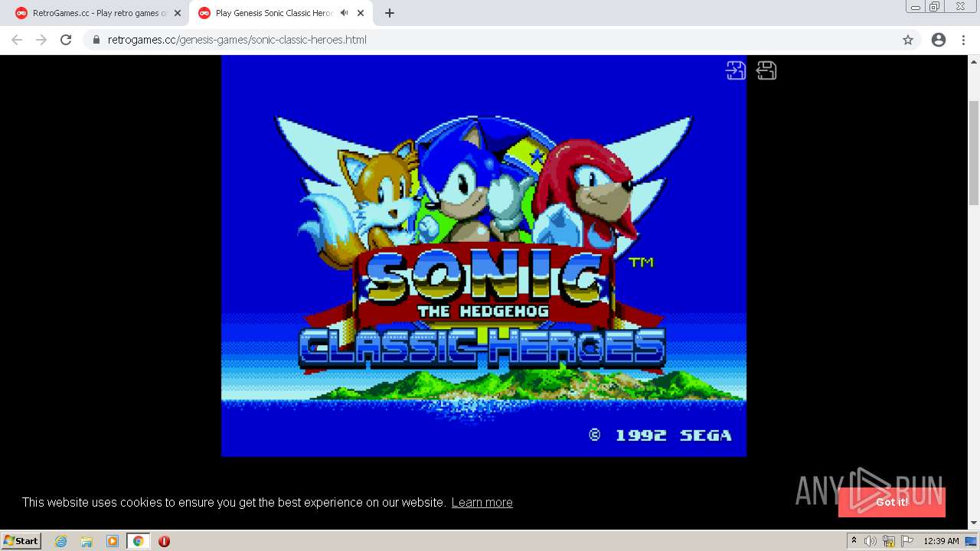The width and height of the screenshot is (980, 551).
Task: Minimize the Chrome window
Action: tap(915, 7)
